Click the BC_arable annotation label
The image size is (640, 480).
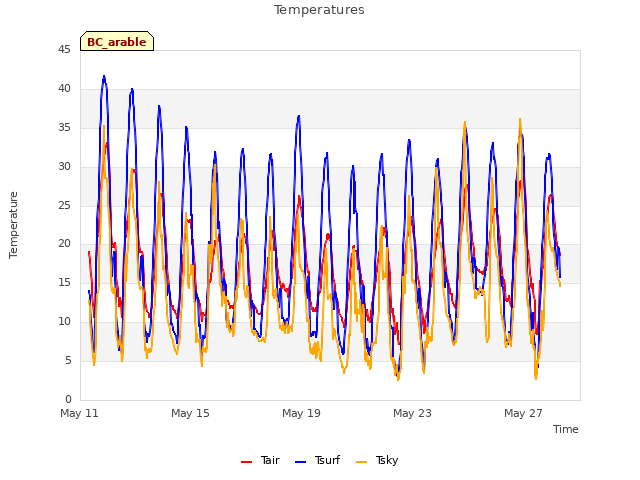[117, 42]
